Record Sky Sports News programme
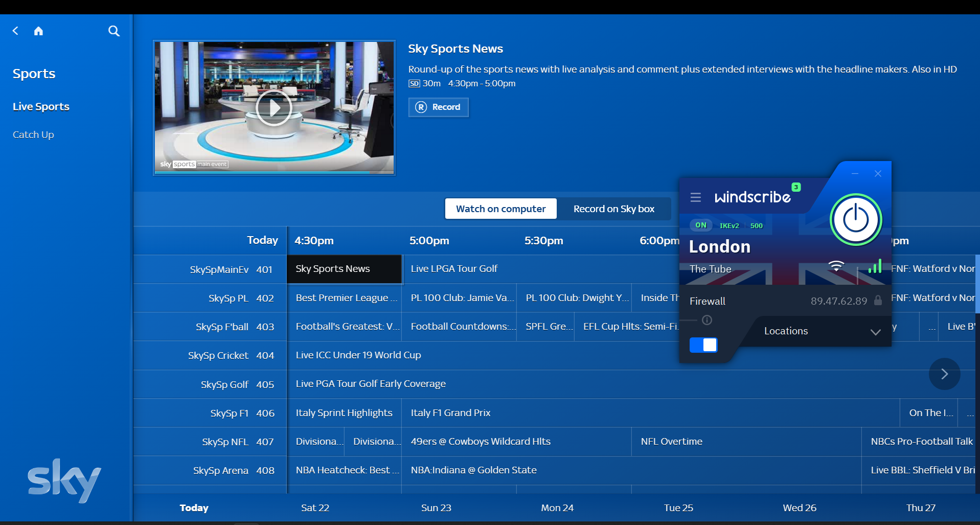This screenshot has width=980, height=525. click(x=438, y=107)
